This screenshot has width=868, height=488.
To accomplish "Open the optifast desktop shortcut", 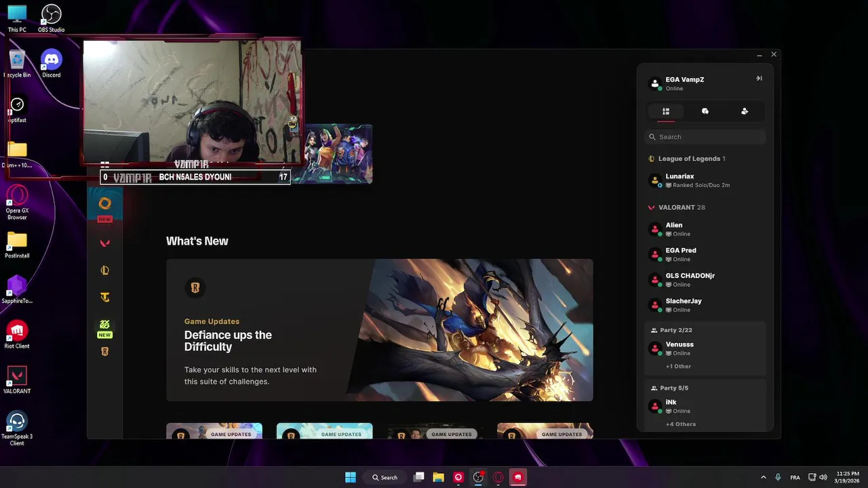I will [x=17, y=109].
